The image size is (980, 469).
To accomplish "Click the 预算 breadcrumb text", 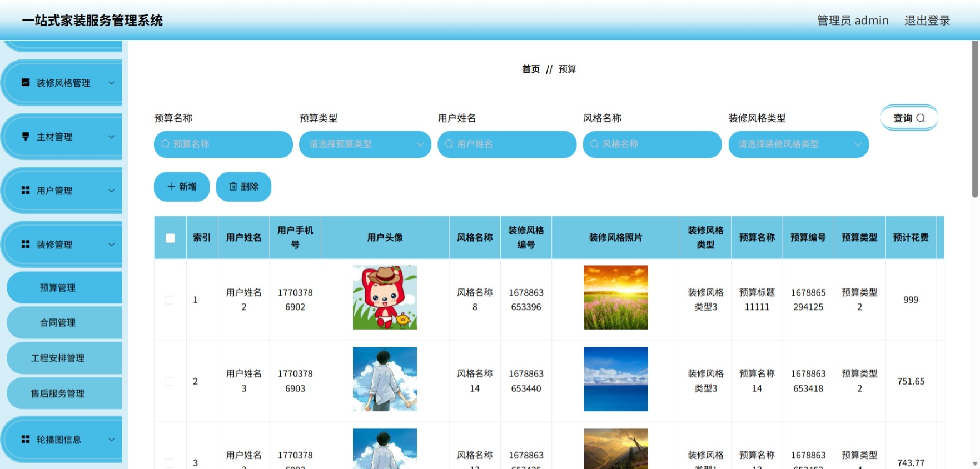I will (568, 69).
